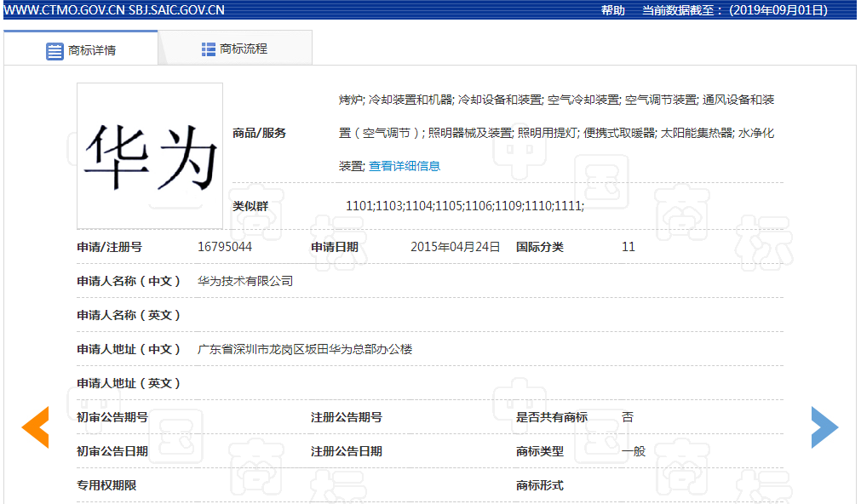Click the 商标类型 label
Image resolution: width=861 pixels, height=504 pixels.
pos(540,451)
